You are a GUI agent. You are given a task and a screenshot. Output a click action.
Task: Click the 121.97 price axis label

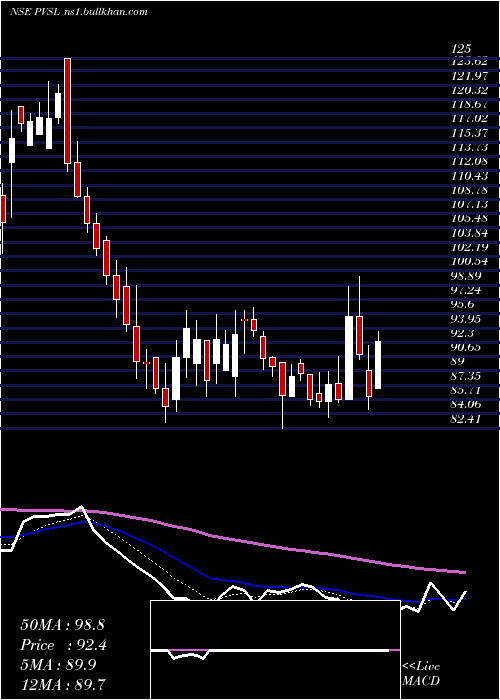pyautogui.click(x=470, y=76)
